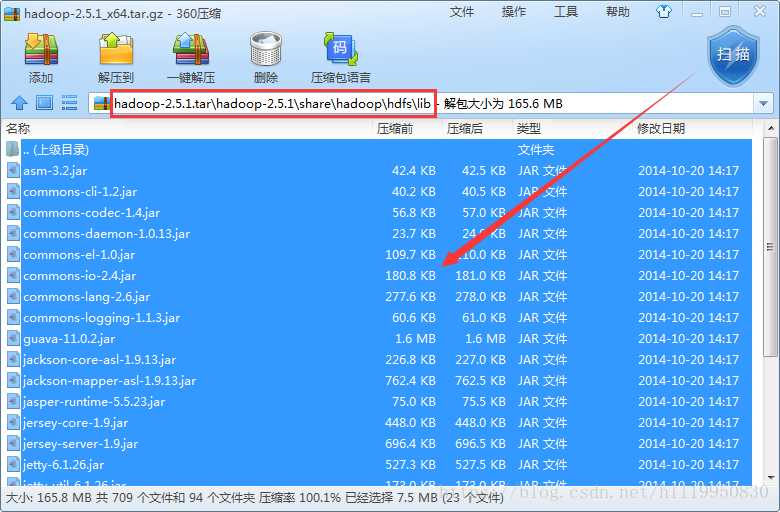The image size is (780, 512).
Task: Select commons-logging-1.1.3.jar file
Action: click(x=379, y=317)
